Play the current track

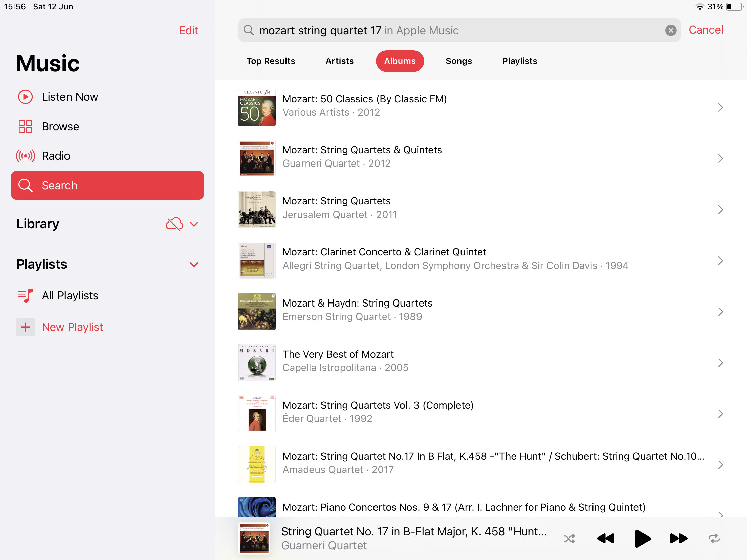pyautogui.click(x=642, y=539)
